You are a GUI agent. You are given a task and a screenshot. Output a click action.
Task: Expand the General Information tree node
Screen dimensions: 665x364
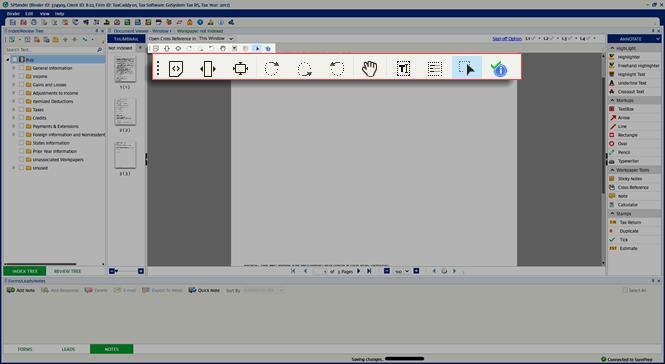pyautogui.click(x=14, y=68)
